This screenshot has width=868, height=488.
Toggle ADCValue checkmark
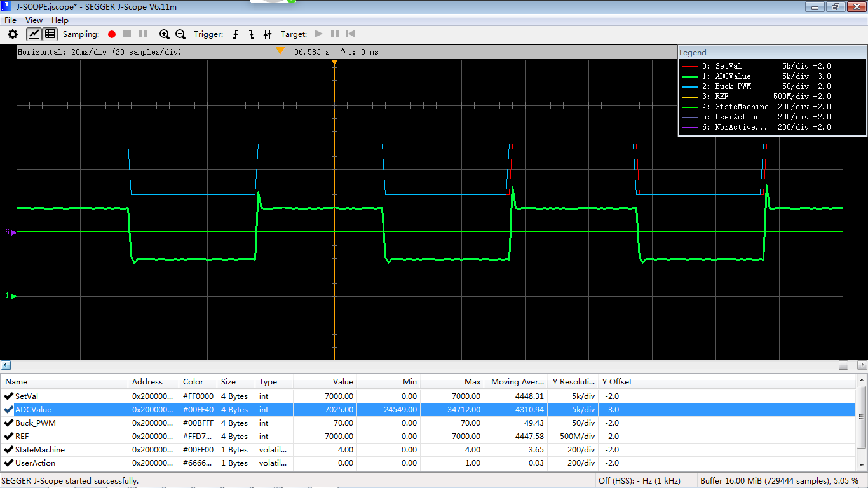[x=8, y=409]
